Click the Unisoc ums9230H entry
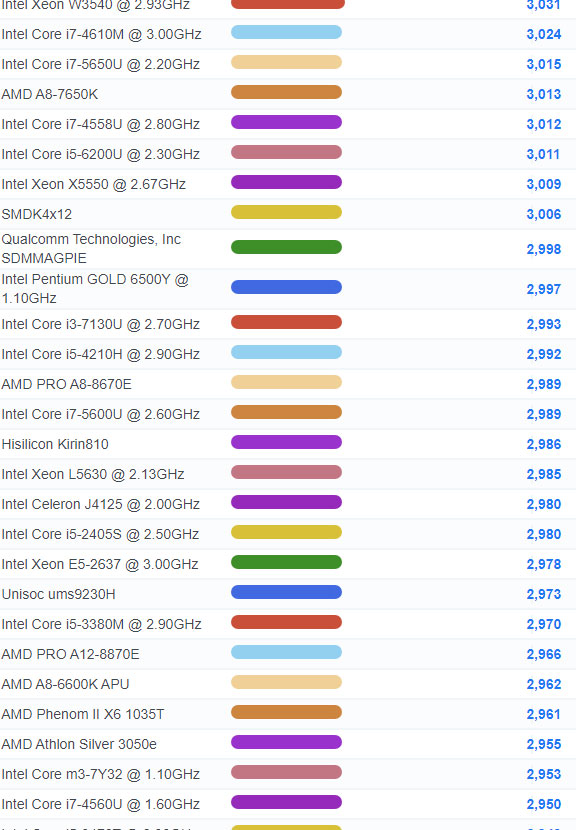The width and height of the screenshot is (576, 830). pyautogui.click(x=58, y=594)
